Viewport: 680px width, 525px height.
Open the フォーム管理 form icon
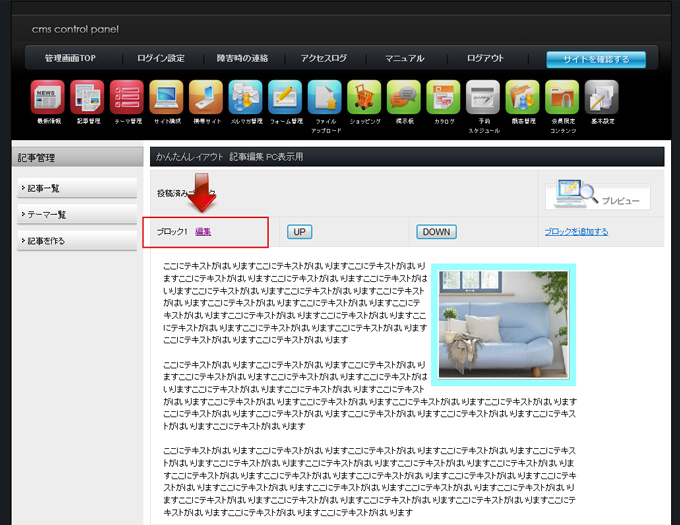pyautogui.click(x=285, y=98)
